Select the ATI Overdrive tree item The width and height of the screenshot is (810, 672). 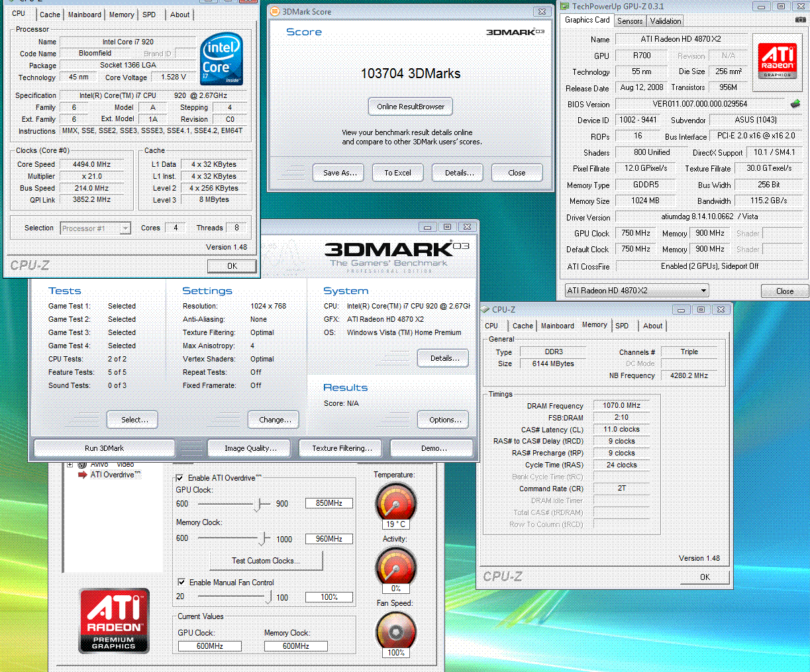click(115, 475)
